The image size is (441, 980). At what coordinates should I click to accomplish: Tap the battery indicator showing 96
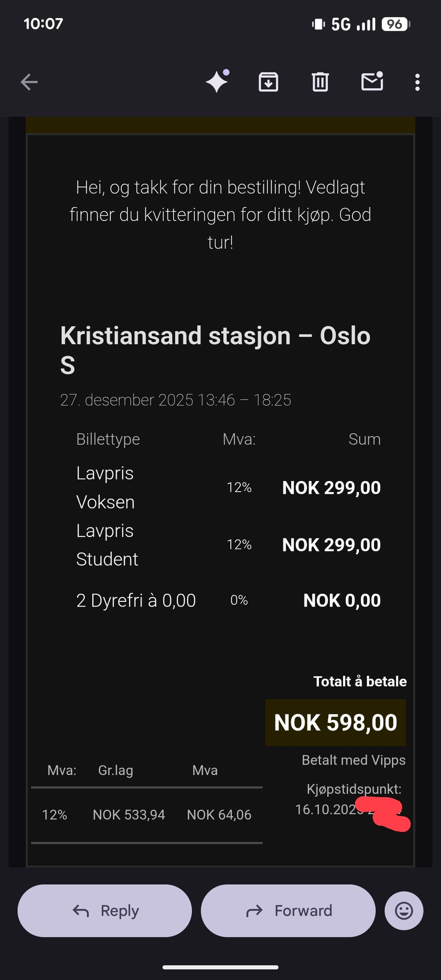tap(396, 24)
